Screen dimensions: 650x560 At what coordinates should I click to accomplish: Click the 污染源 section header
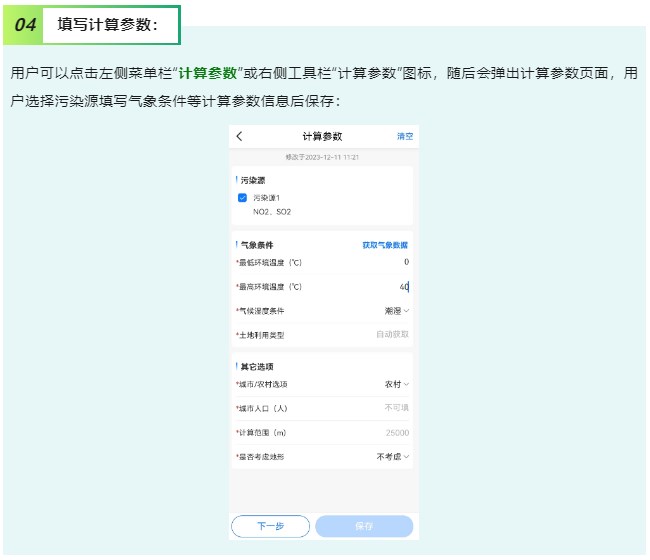point(253,180)
